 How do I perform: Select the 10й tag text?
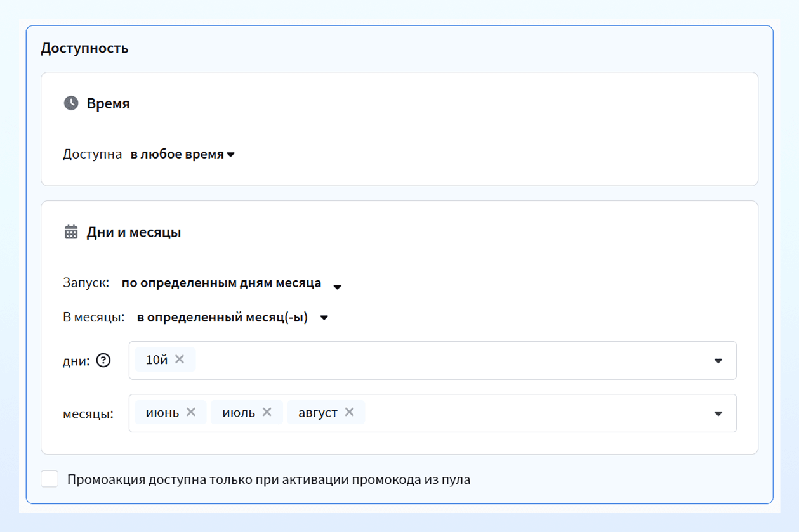157,360
